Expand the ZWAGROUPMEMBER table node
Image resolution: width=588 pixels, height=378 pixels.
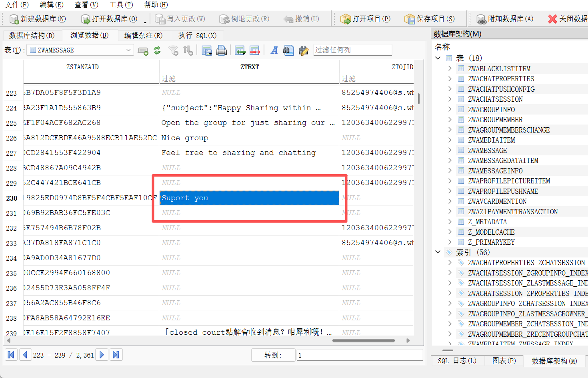point(450,119)
